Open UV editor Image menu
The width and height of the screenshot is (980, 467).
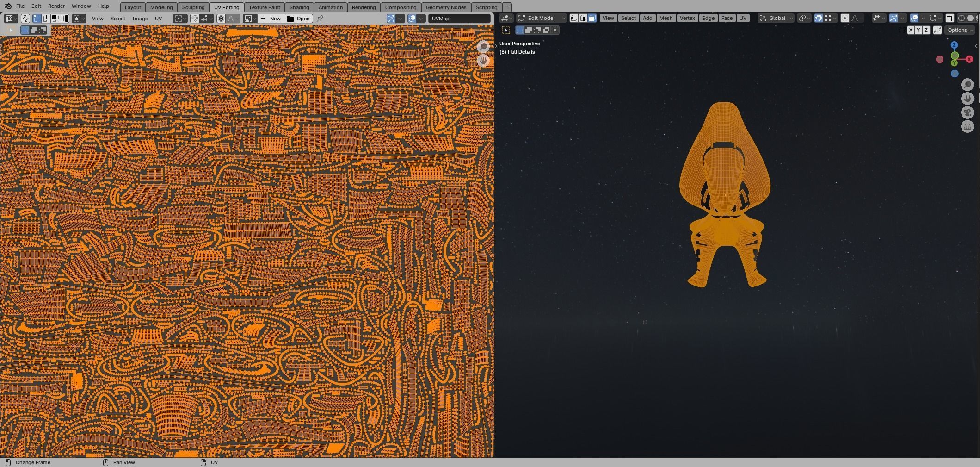140,19
